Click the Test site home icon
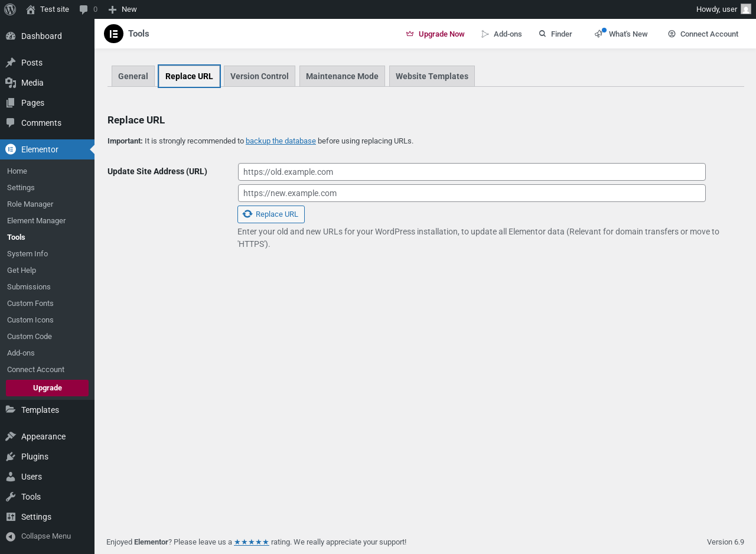Screen dimensions: 756x554 (x=31, y=9)
